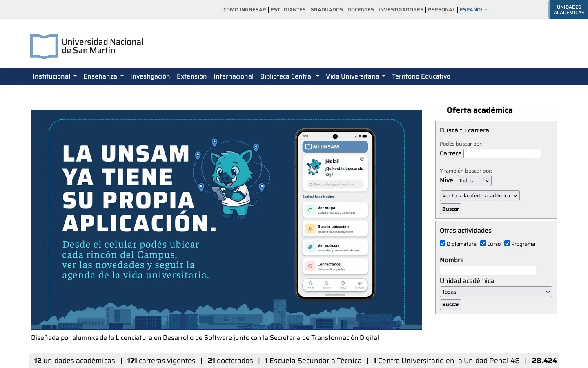This screenshot has height=368, width=588.
Task: Open the Extensión menu item
Action: click(x=192, y=76)
